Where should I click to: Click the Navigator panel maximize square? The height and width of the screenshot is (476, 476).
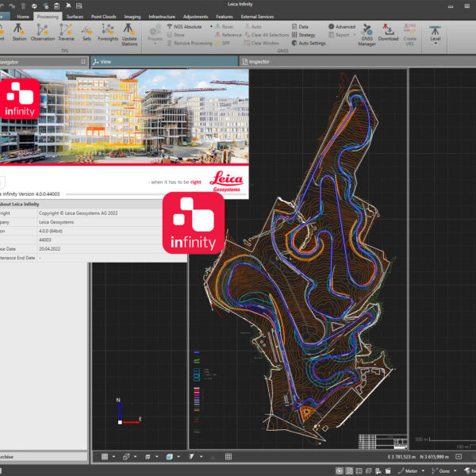point(83,62)
